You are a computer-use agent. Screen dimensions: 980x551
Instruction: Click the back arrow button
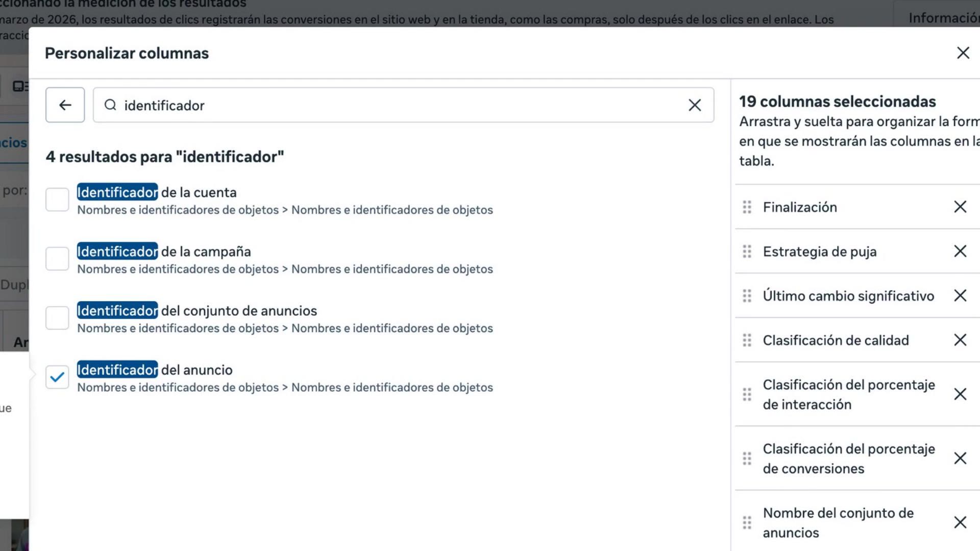(x=65, y=105)
